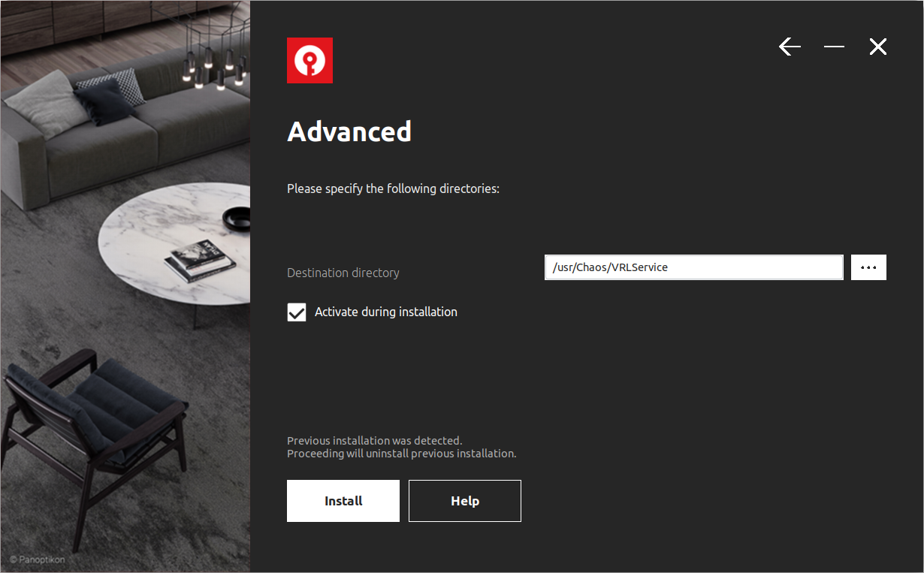Close the installer with the X icon

tap(877, 47)
